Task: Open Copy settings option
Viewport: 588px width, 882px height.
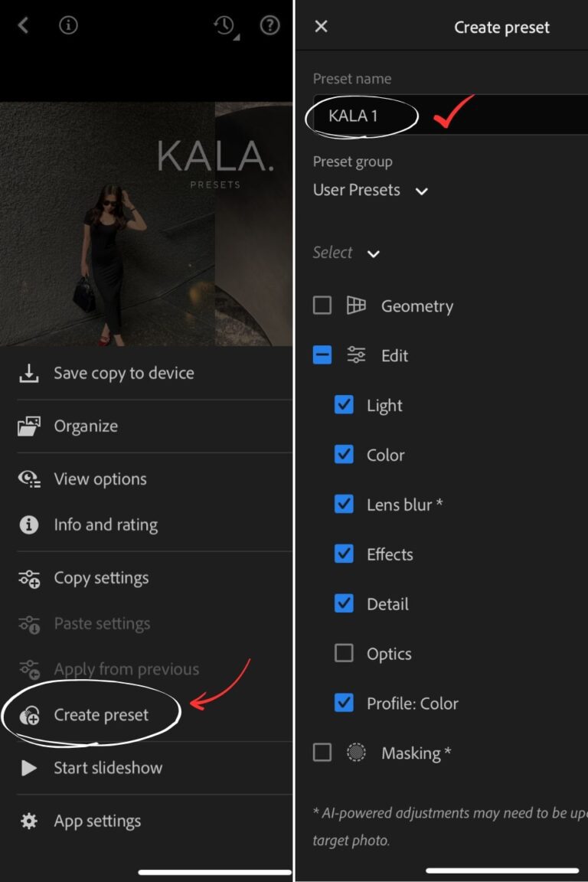Action: pos(101,578)
